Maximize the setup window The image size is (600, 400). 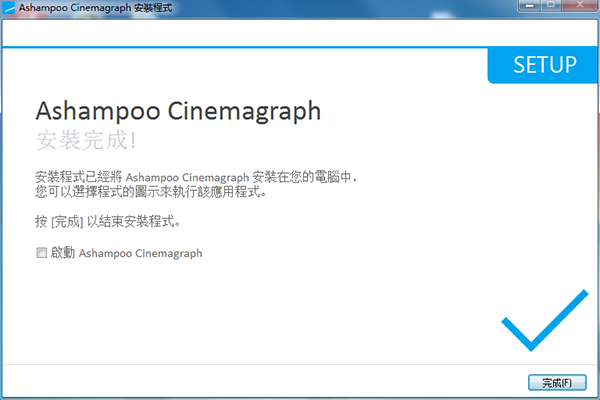pyautogui.click(x=551, y=5)
